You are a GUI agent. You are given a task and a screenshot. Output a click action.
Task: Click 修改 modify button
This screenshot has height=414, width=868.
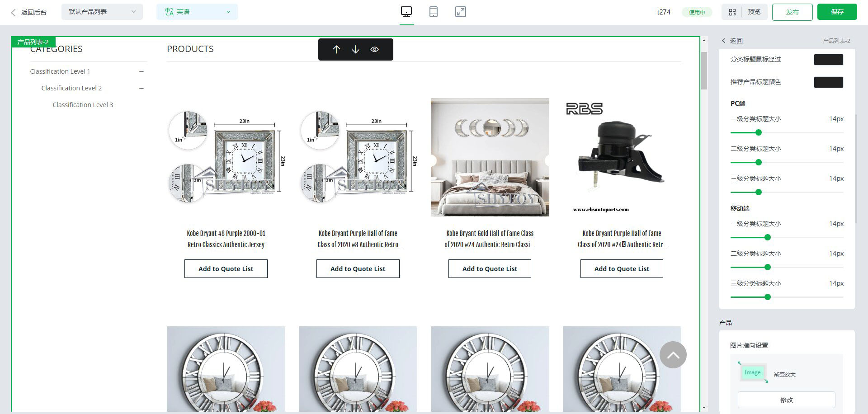point(786,400)
